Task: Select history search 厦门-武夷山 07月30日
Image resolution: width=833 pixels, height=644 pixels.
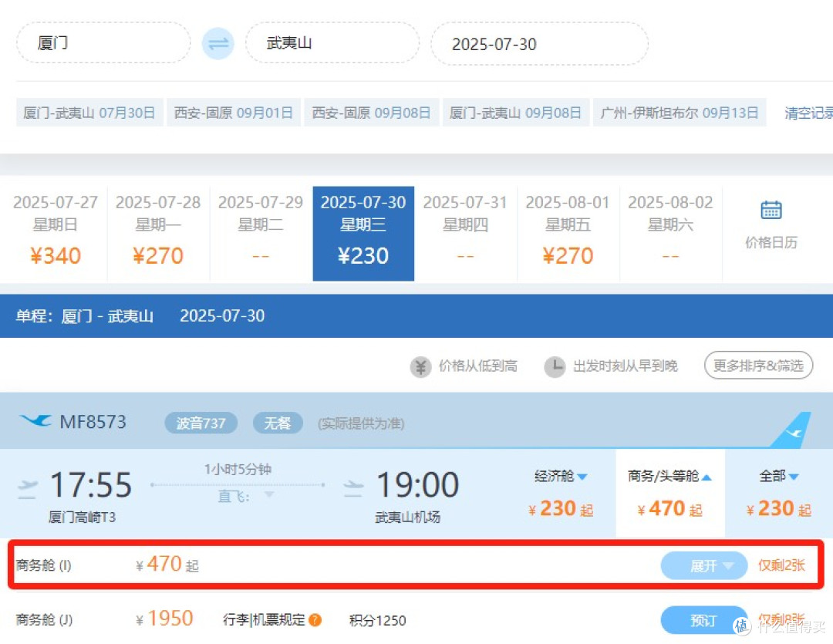Action: [x=89, y=113]
